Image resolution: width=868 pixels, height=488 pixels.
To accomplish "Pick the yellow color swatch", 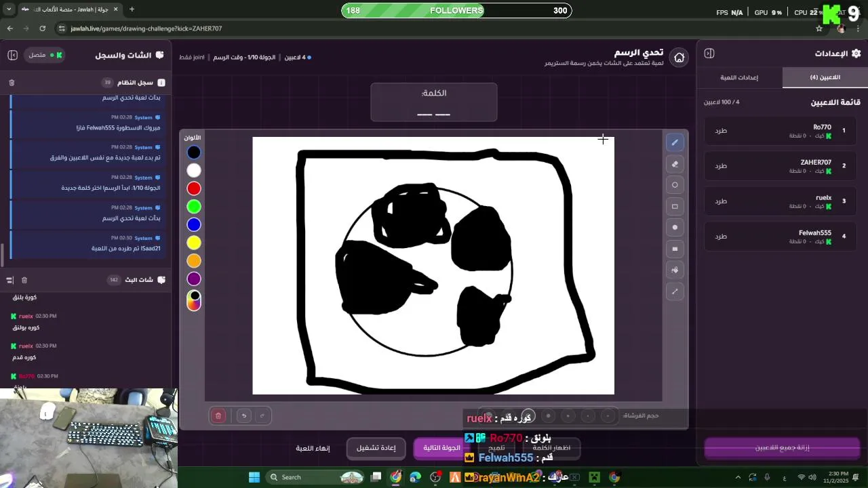I will point(194,243).
